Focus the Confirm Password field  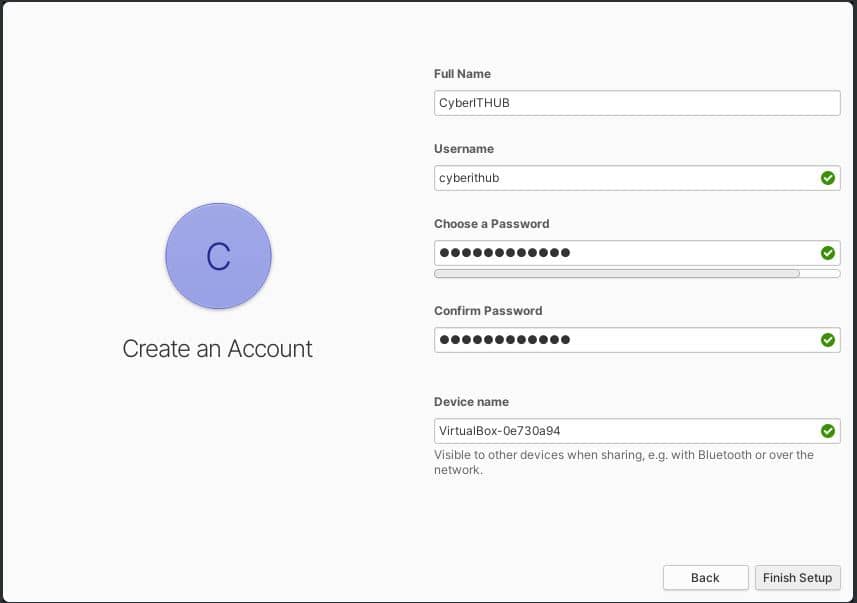637,339
